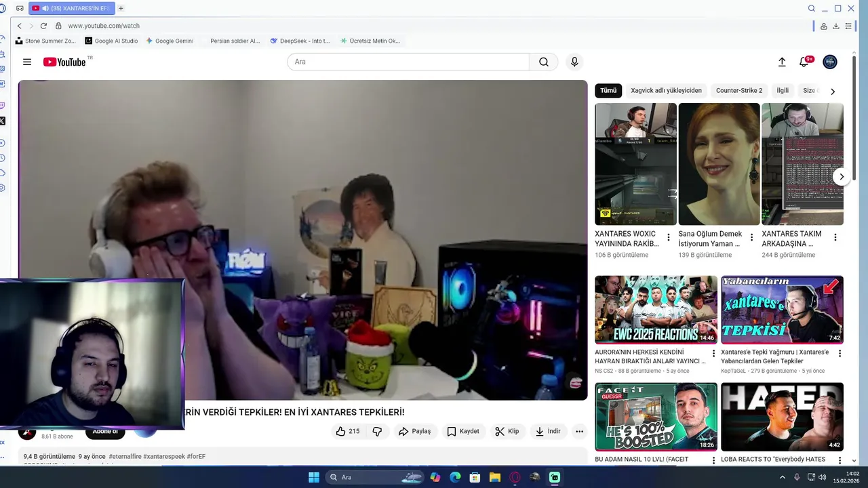The width and height of the screenshot is (868, 488).
Task: Open a new browser tab with plus
Action: coord(121,8)
